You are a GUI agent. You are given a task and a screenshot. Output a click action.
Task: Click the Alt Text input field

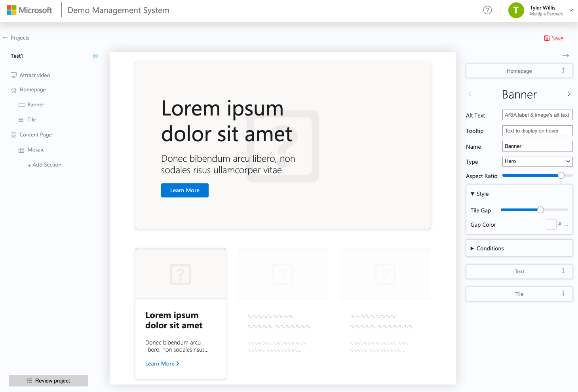pyautogui.click(x=537, y=115)
